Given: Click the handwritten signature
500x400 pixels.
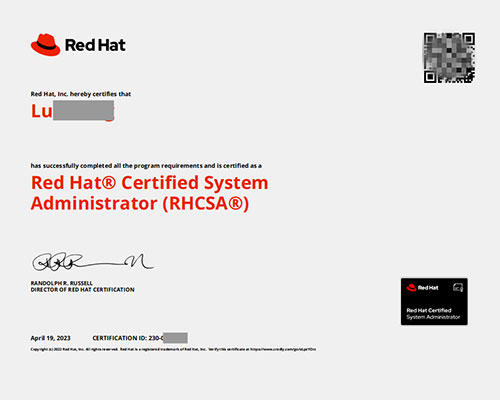Looking at the screenshot, I should tap(93, 262).
